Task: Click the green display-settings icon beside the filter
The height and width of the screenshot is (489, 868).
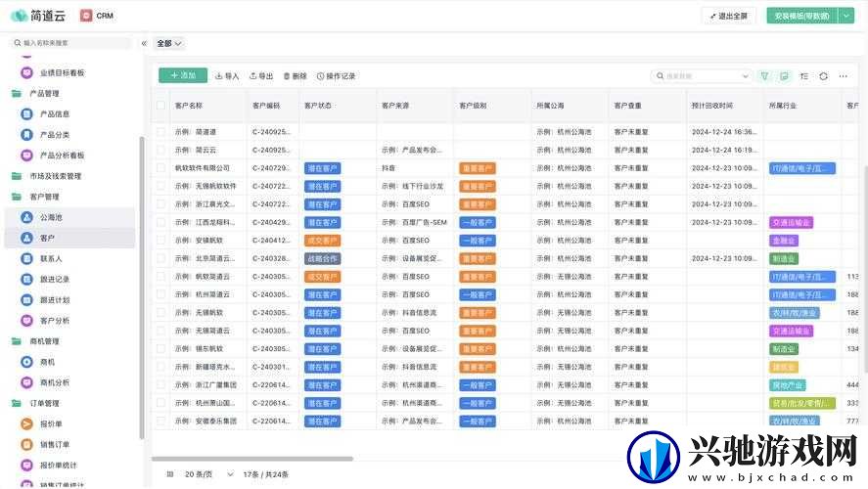Action: point(785,75)
